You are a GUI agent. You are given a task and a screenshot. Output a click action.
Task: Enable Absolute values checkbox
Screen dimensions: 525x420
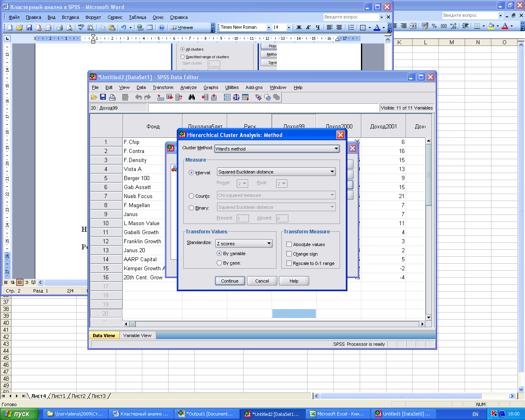click(x=289, y=244)
